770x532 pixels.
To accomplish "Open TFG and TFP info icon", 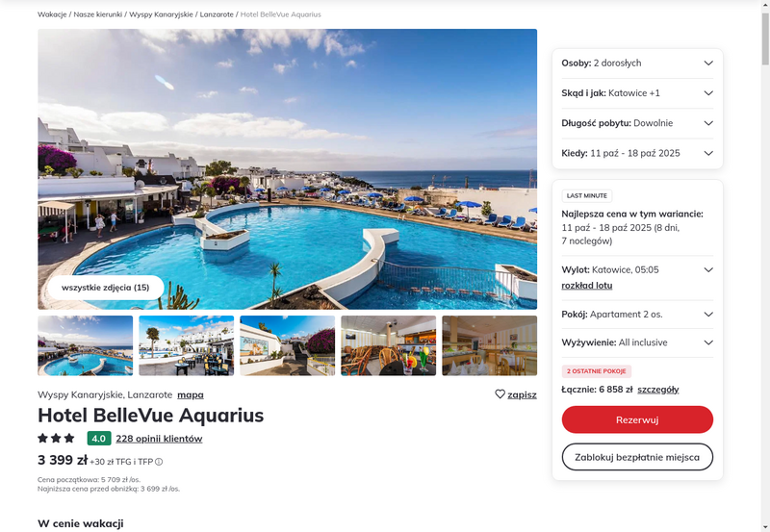I will click(159, 462).
